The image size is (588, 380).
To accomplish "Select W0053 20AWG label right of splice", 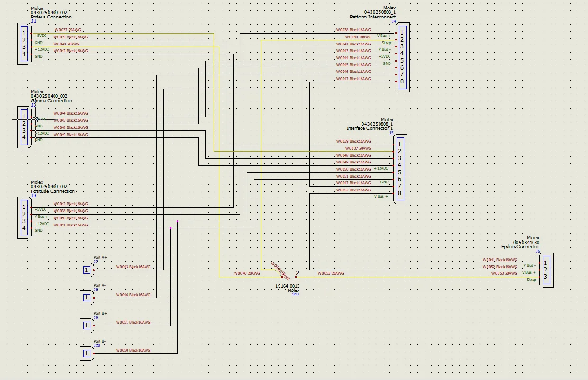I will coord(331,274).
